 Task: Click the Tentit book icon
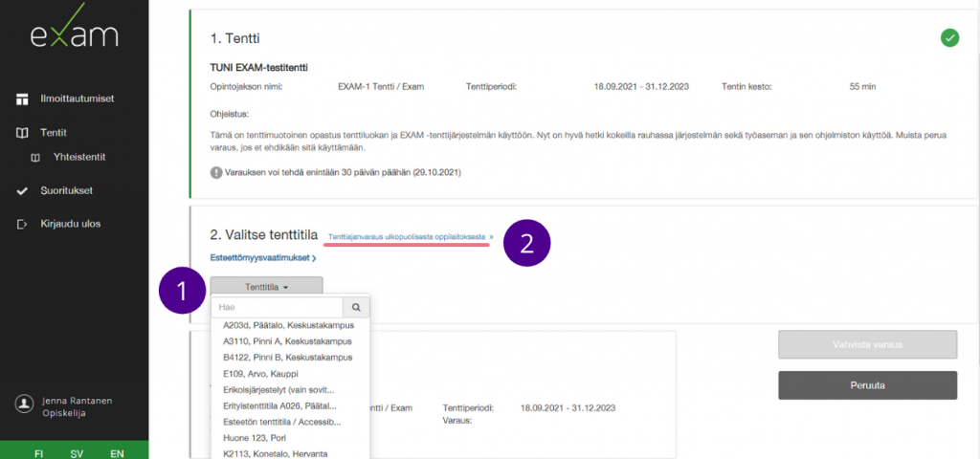[x=22, y=133]
